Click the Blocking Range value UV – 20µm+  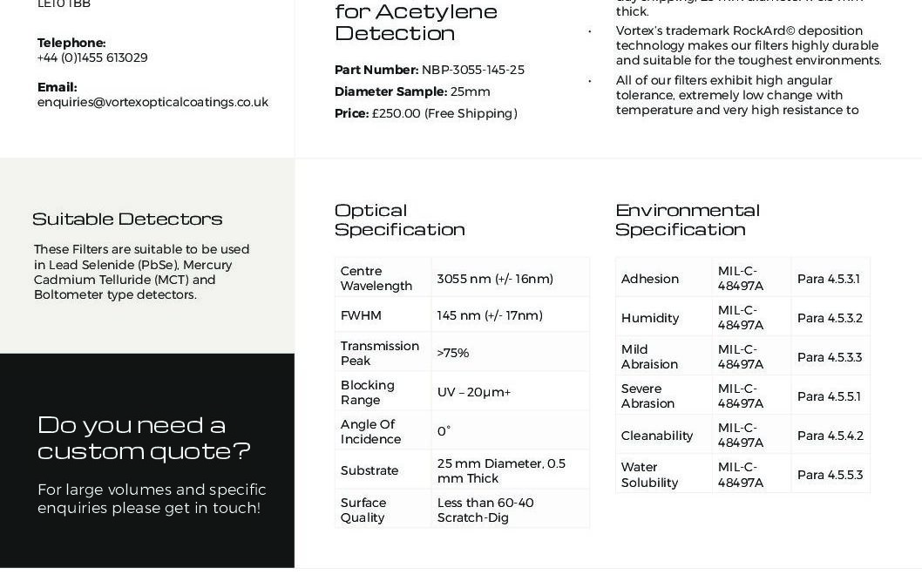pos(474,392)
